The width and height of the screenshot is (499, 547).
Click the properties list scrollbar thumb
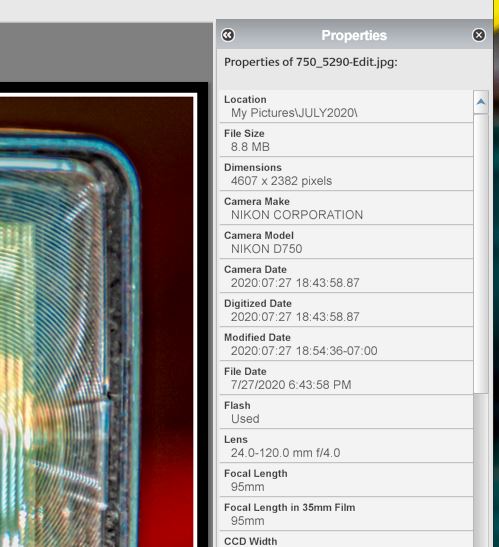481,254
